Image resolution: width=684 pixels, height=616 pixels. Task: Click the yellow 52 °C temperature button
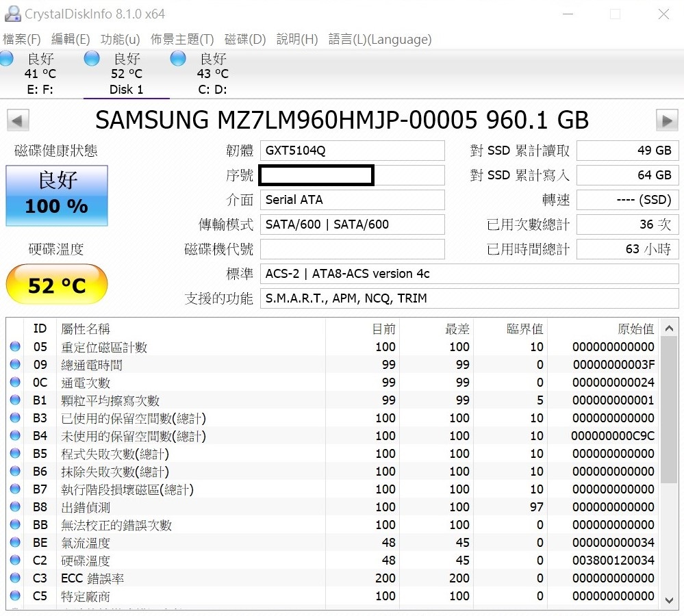(x=57, y=285)
